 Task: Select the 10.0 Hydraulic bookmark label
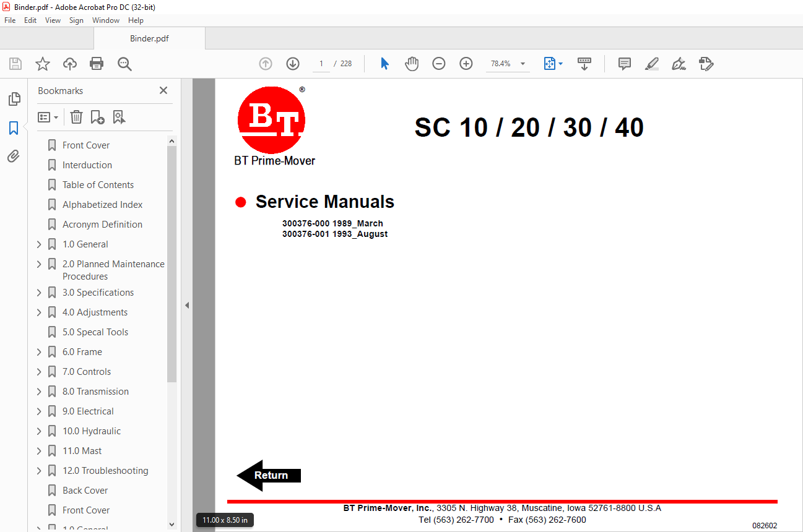(92, 431)
